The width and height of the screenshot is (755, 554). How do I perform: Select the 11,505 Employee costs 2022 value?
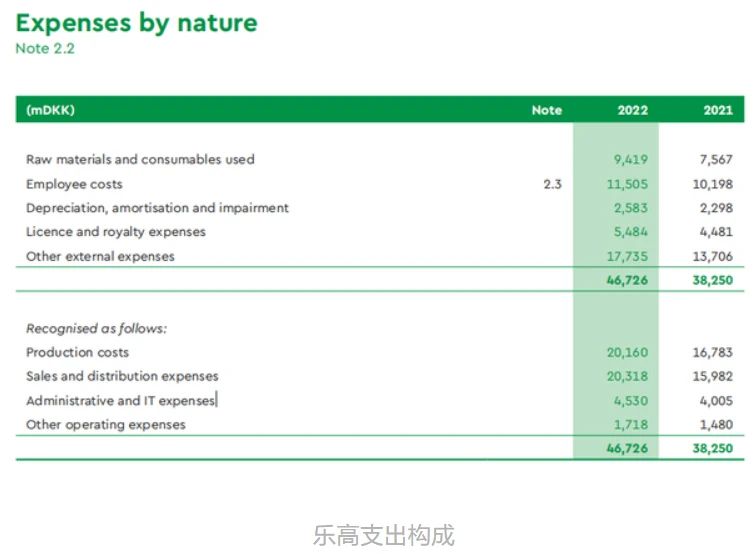(627, 184)
